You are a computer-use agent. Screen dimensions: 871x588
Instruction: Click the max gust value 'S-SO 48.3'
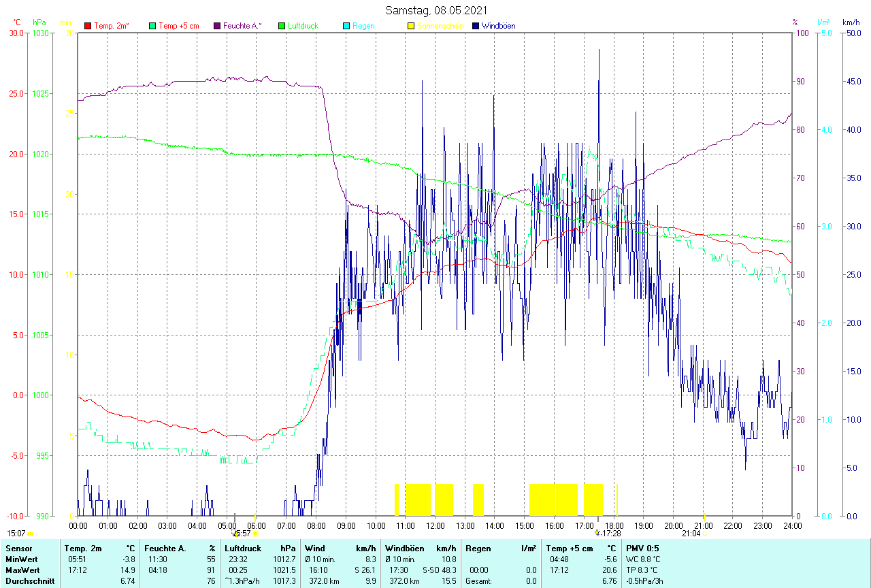(x=440, y=570)
